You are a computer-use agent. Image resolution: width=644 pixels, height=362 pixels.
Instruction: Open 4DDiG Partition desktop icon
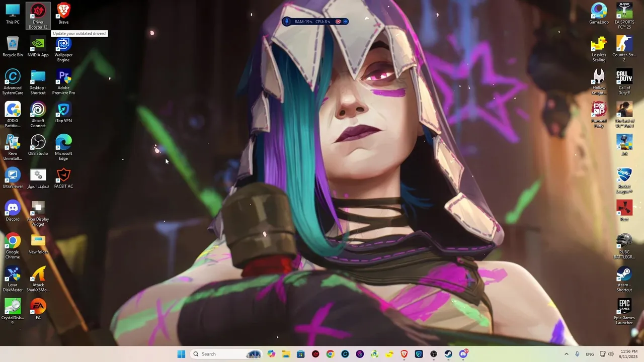tap(13, 115)
